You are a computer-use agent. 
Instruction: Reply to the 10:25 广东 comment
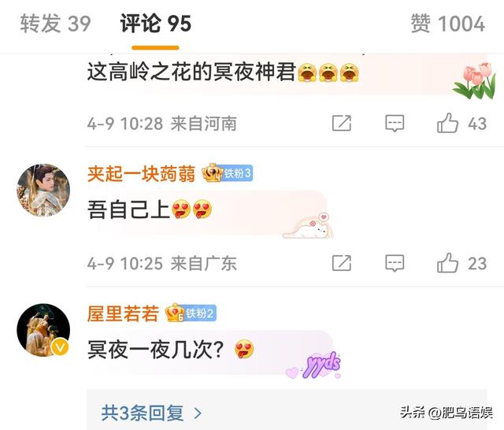(x=395, y=263)
